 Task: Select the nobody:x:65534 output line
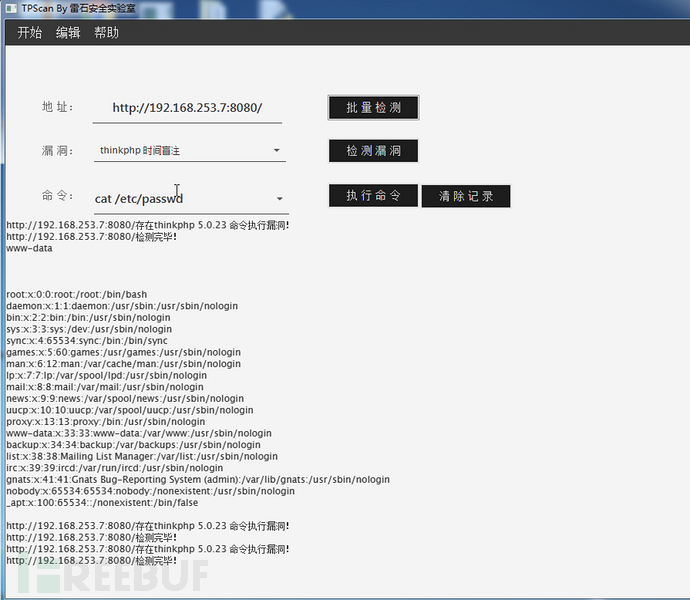tap(150, 491)
